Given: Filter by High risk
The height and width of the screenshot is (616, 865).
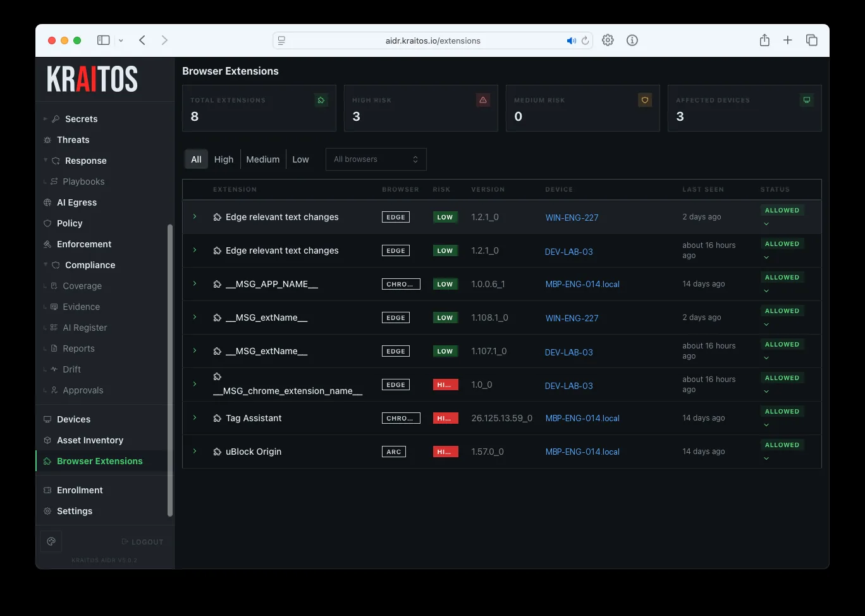Looking at the screenshot, I should [x=224, y=159].
